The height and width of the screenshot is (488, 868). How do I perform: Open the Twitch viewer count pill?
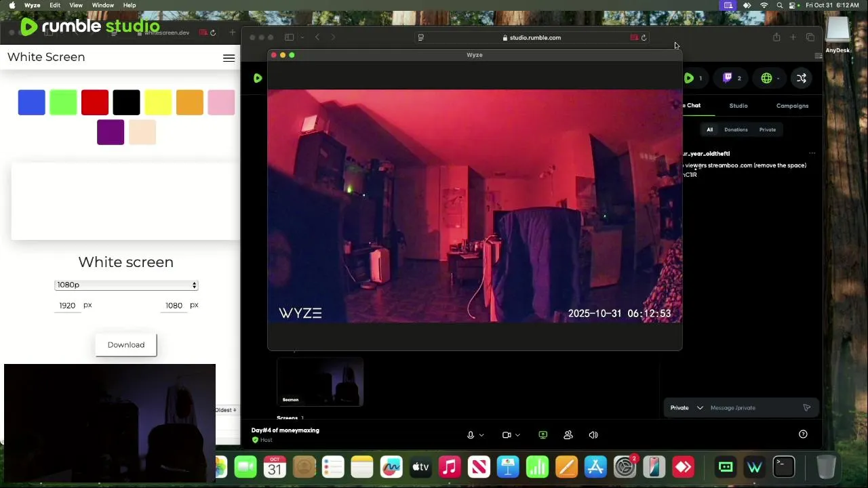pos(732,78)
